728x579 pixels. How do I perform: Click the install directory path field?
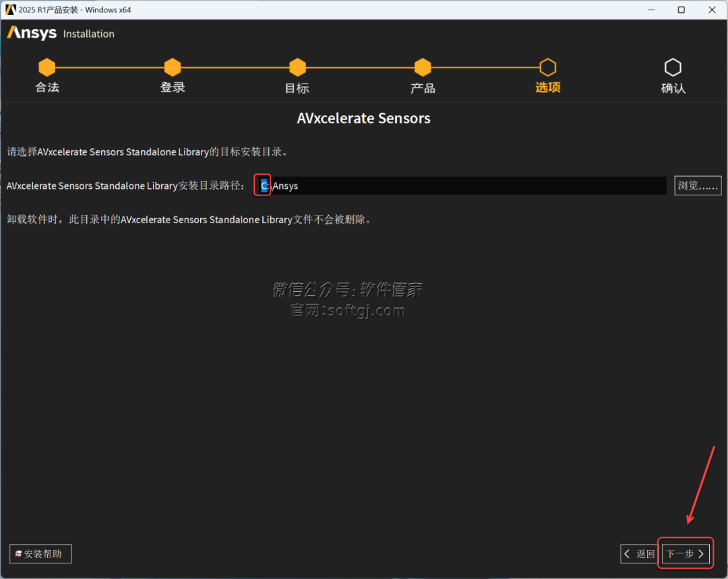point(460,185)
